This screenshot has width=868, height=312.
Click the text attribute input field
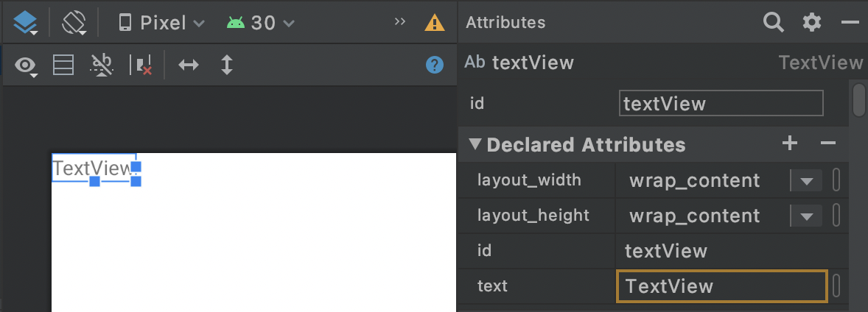pos(721,286)
